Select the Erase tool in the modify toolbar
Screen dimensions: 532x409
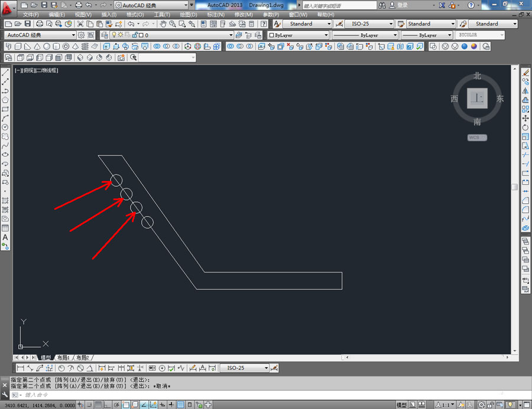(525, 72)
